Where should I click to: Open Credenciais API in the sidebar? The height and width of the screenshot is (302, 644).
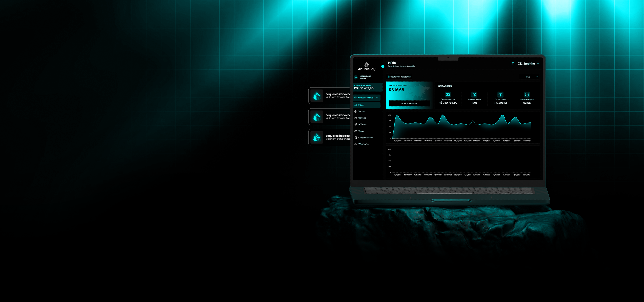365,138
